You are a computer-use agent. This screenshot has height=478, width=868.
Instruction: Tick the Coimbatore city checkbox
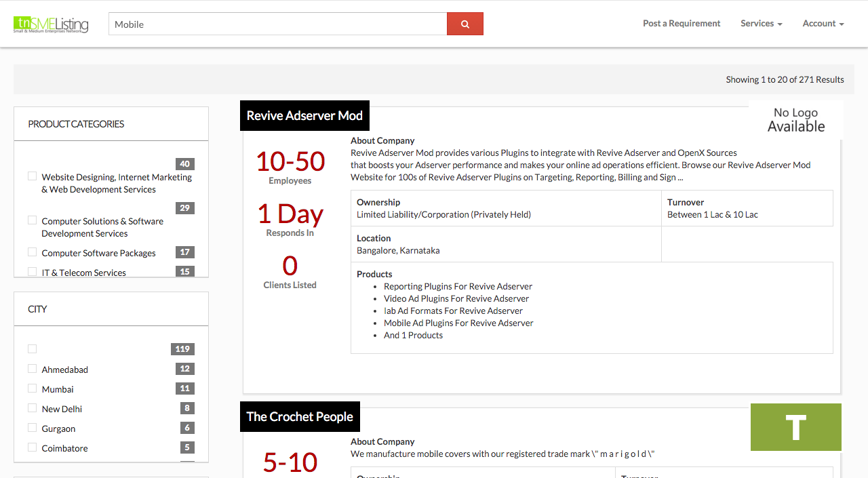[32, 447]
